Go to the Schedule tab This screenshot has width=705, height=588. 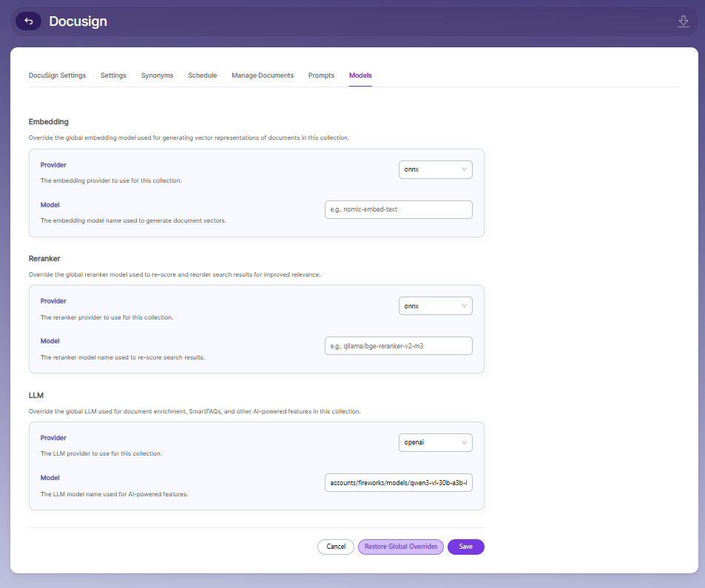[203, 75]
